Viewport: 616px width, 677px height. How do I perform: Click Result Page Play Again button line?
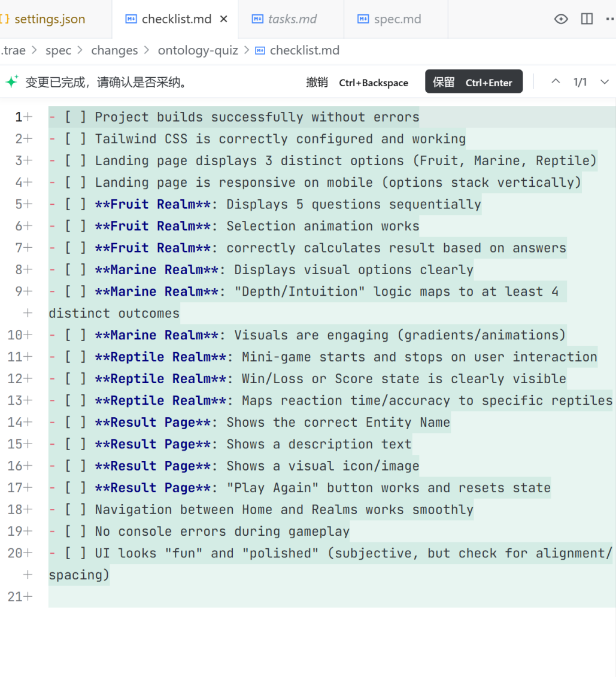pyautogui.click(x=323, y=488)
